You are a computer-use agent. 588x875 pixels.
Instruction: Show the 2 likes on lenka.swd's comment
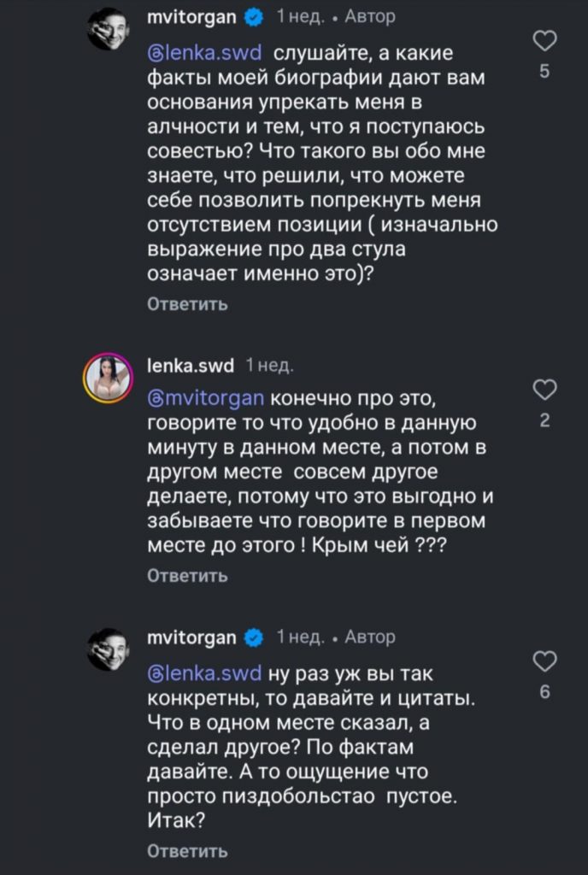coord(544,420)
